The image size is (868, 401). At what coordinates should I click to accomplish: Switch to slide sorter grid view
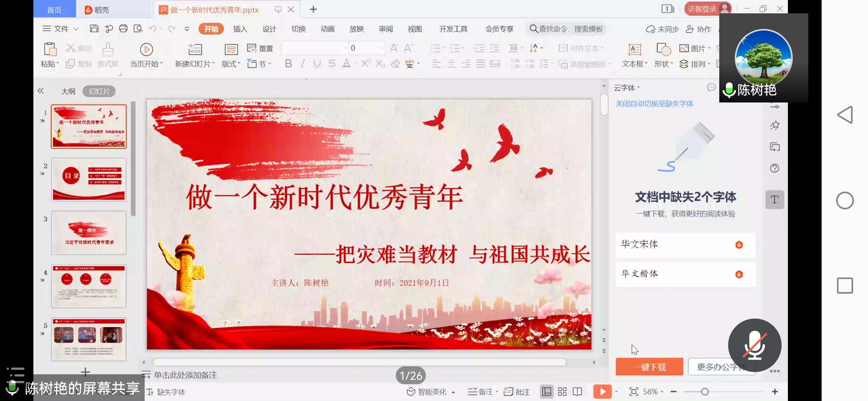pyautogui.click(x=562, y=392)
